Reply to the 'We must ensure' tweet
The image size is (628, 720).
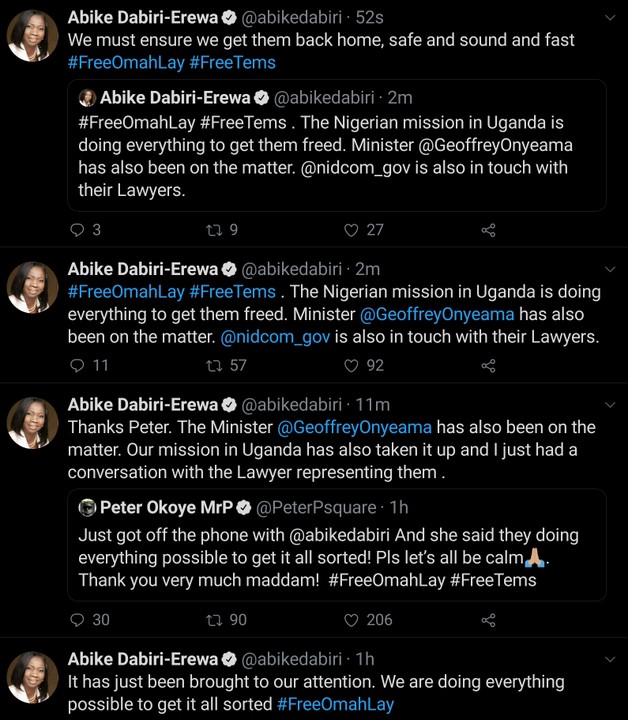point(78,230)
